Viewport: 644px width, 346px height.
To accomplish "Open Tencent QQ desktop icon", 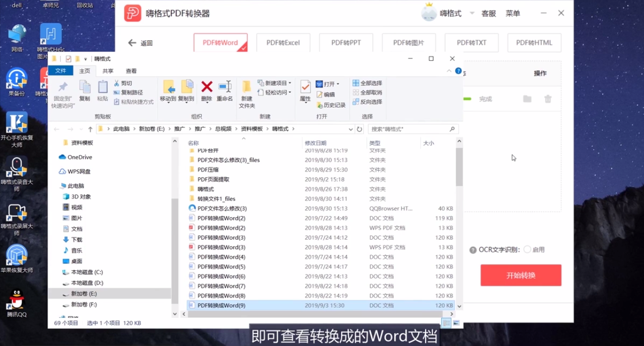I will click(x=17, y=302).
